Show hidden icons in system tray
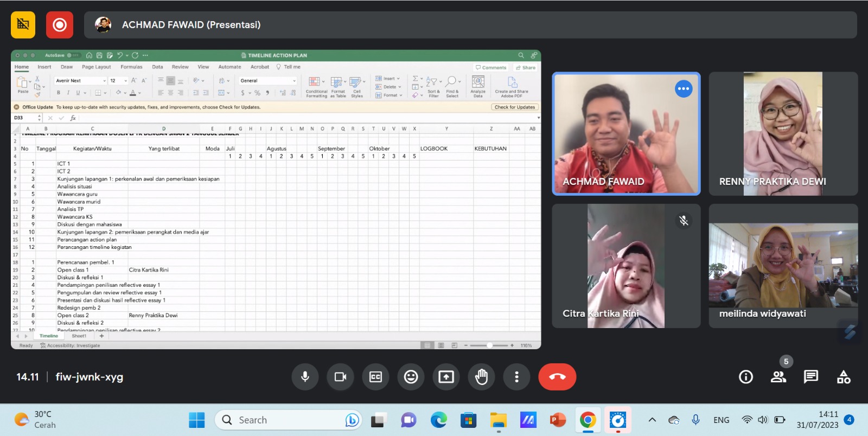 coord(652,420)
